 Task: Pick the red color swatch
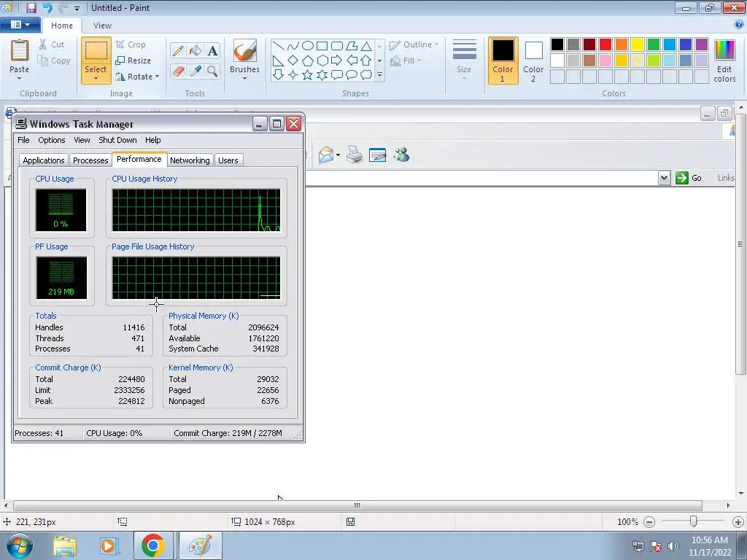[x=605, y=44]
